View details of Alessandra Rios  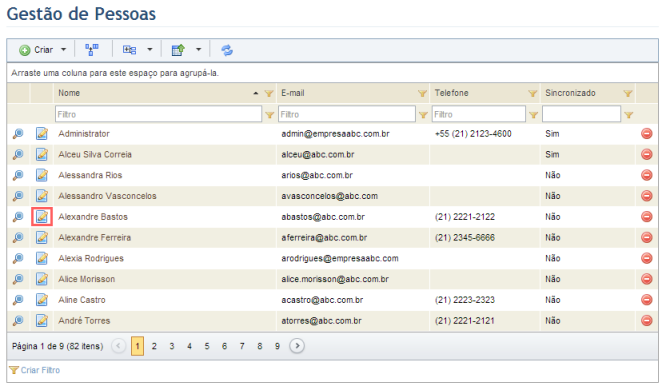coord(18,175)
